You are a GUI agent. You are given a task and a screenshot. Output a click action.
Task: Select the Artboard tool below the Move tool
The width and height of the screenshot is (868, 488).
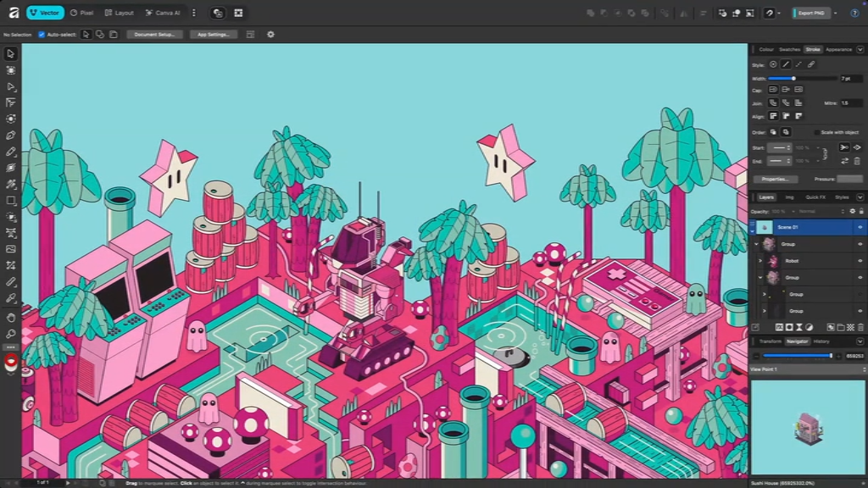(10, 70)
